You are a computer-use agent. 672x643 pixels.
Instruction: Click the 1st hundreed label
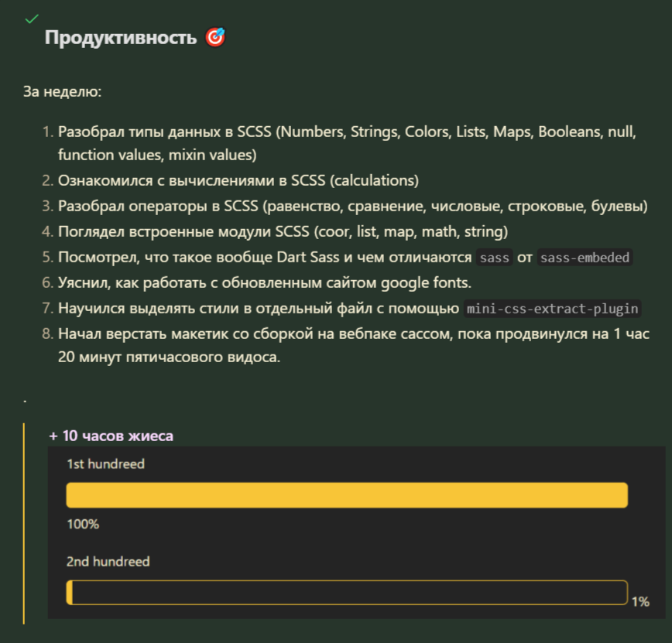point(105,464)
